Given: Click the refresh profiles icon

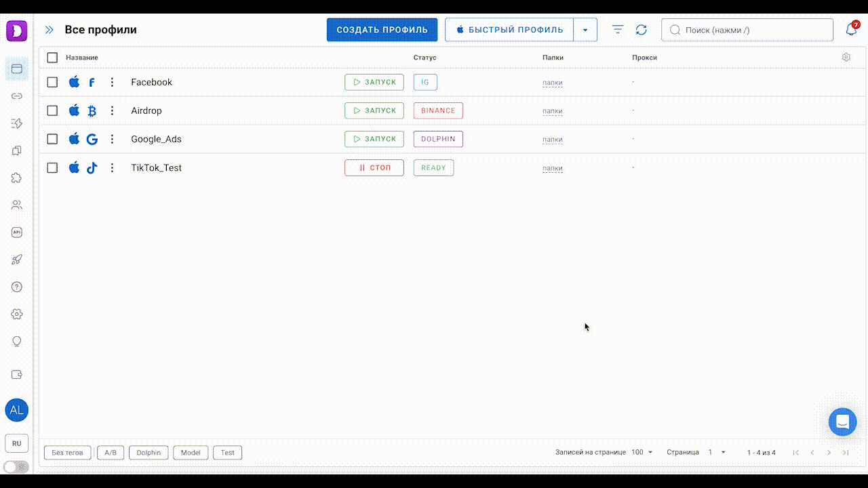Looking at the screenshot, I should (641, 30).
